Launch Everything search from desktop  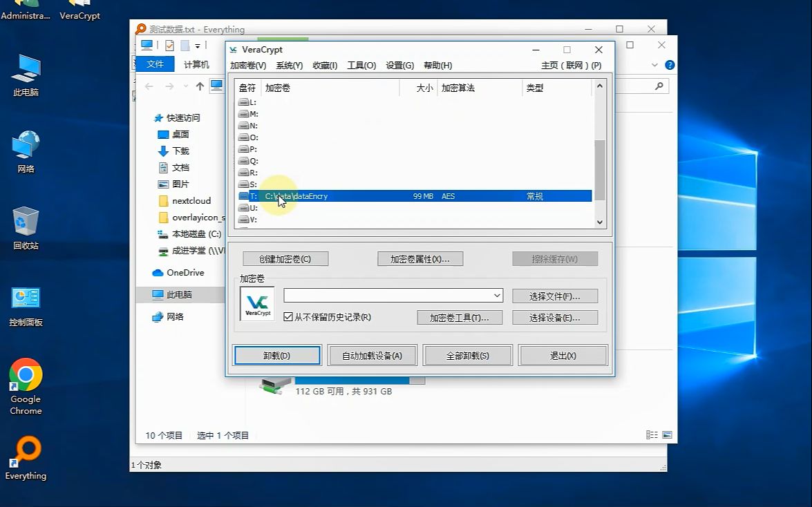26,459
